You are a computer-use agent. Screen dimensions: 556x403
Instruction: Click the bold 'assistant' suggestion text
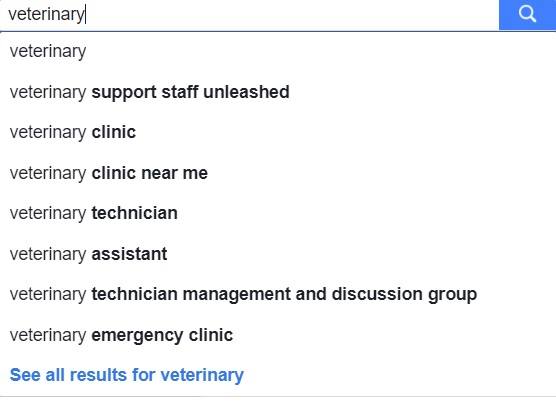[129, 254]
